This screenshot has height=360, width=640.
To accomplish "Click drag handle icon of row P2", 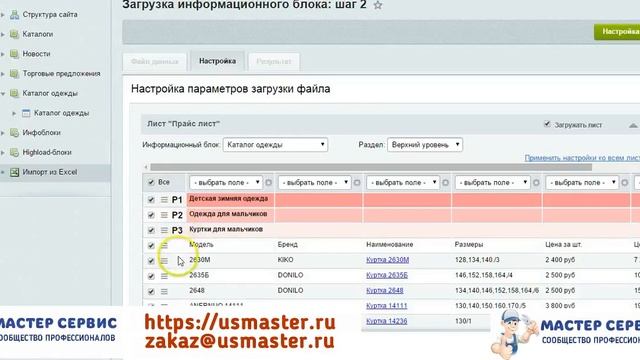I will 164,215.
